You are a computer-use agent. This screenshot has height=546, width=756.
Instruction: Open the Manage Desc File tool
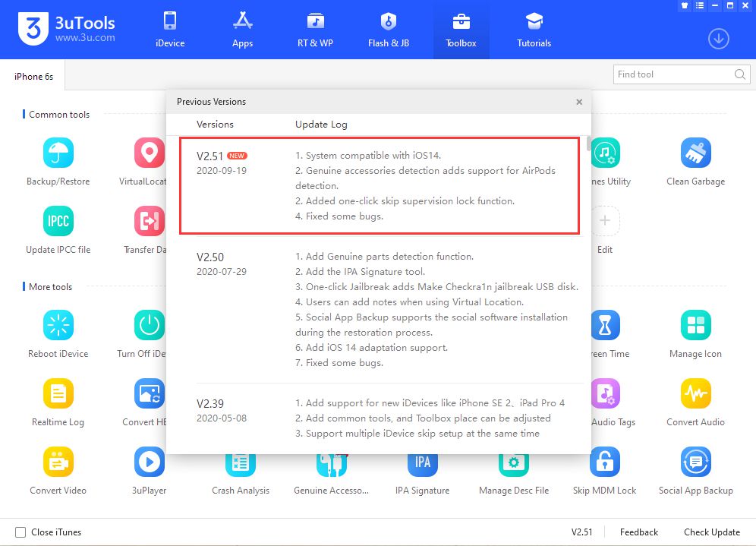(x=513, y=466)
